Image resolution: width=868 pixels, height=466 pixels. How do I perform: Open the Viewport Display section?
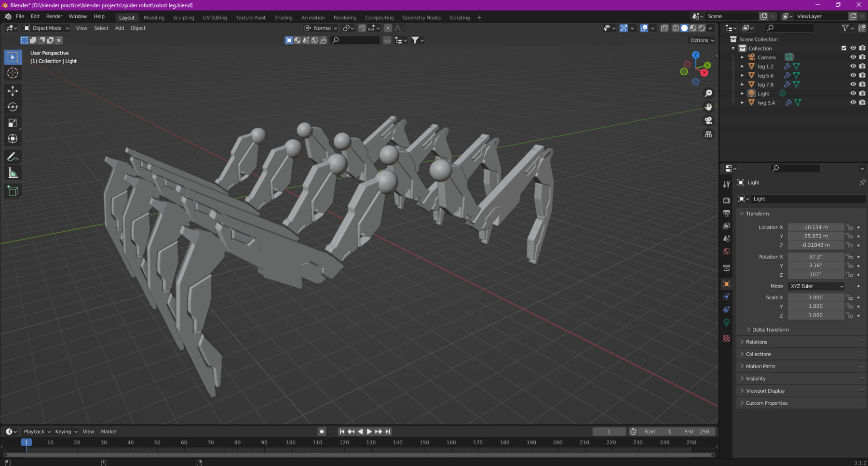pyautogui.click(x=764, y=391)
